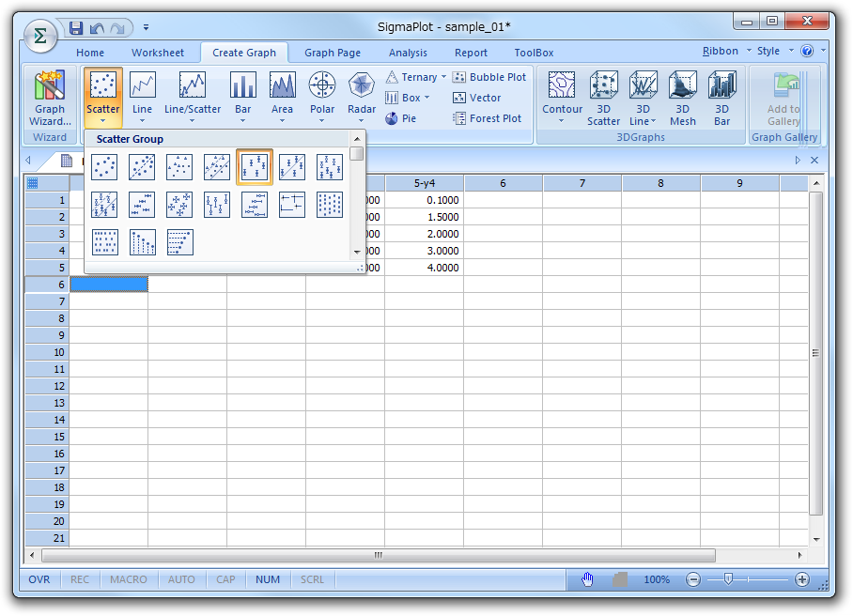The image size is (853, 616).
Task: Undo the last action
Action: tap(97, 28)
